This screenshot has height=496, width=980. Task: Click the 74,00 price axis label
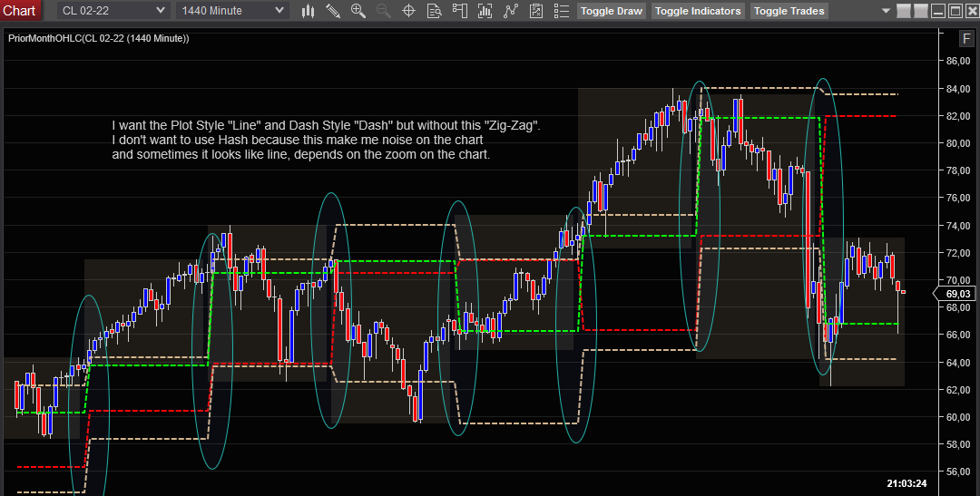[958, 226]
